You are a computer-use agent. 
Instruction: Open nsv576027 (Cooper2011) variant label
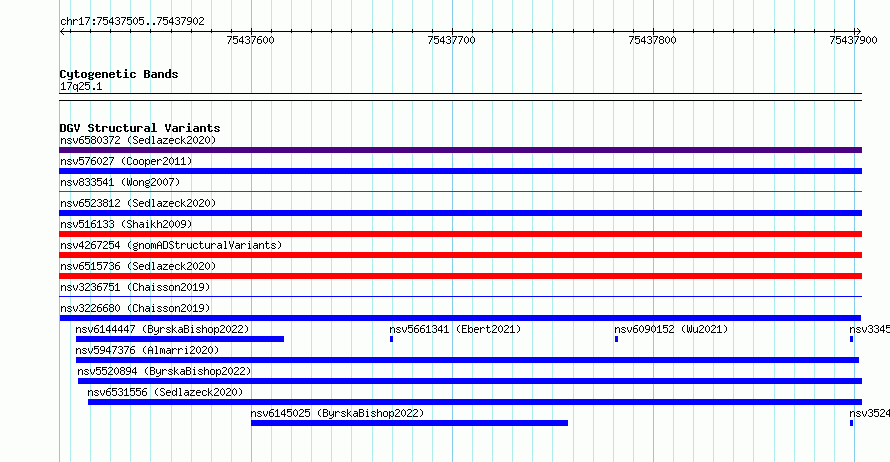click(x=126, y=161)
